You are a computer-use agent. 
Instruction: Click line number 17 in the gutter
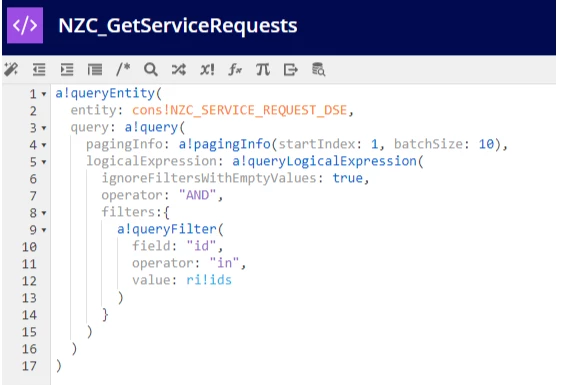29,366
